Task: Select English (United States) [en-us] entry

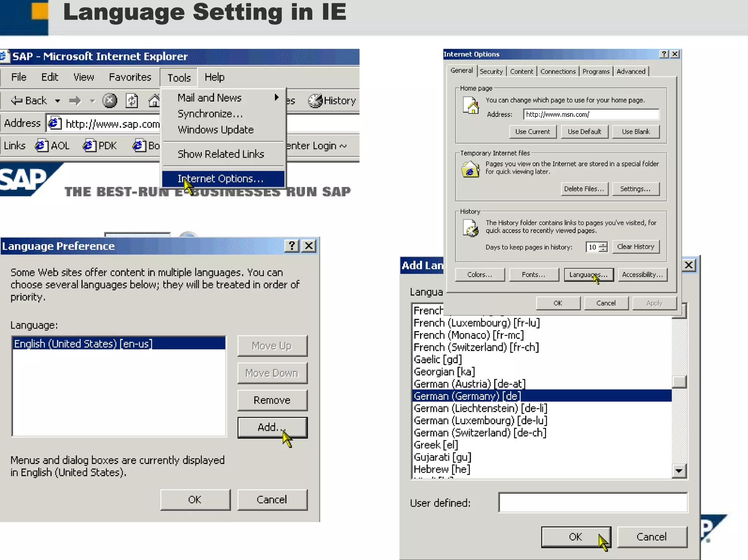Action: 119,344
